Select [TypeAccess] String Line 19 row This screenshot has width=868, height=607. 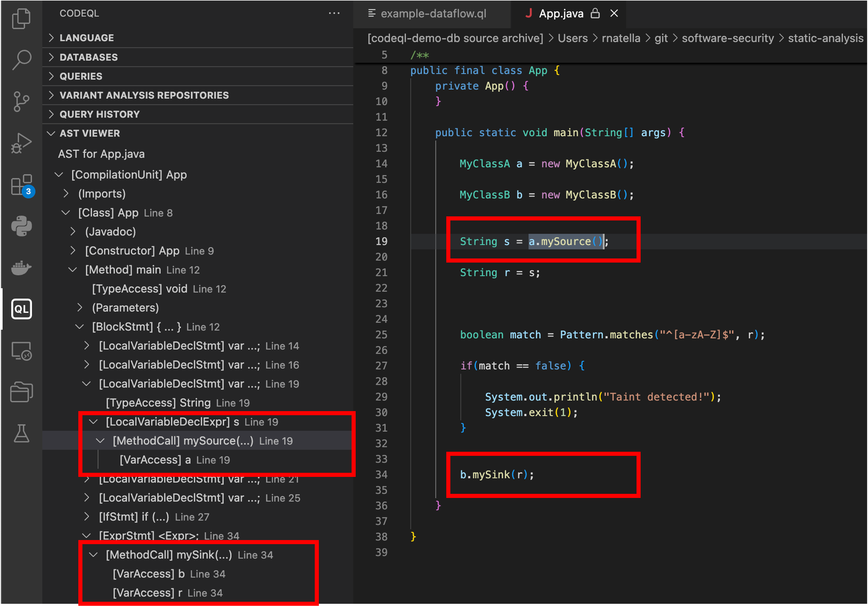[198, 403]
